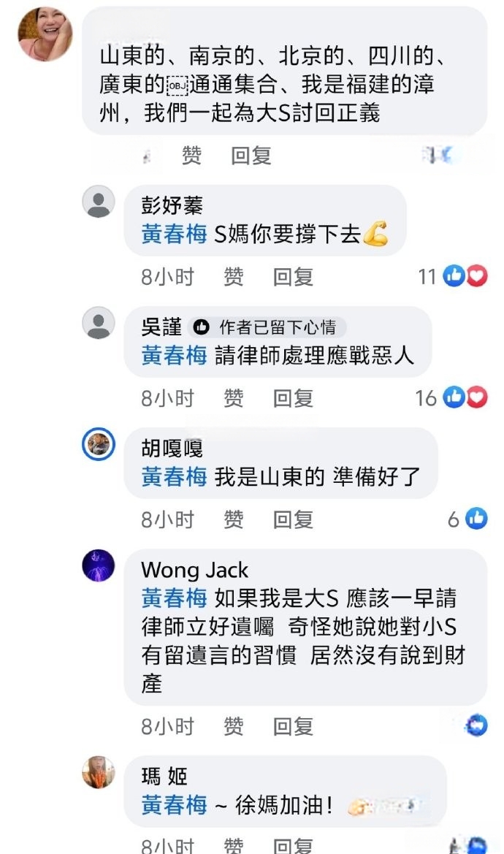Viewport: 504px width, 854px height.
Task: View reactions on 彭妤蓁's comment showing 11
Action: [452, 277]
